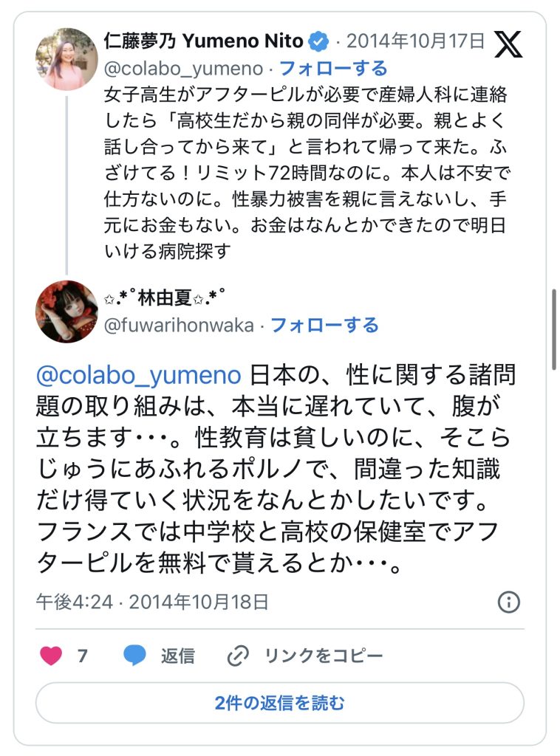Screen dimensions: 560x756
Task: Click the vertical scrollbar thumb
Action: [x=554, y=329]
